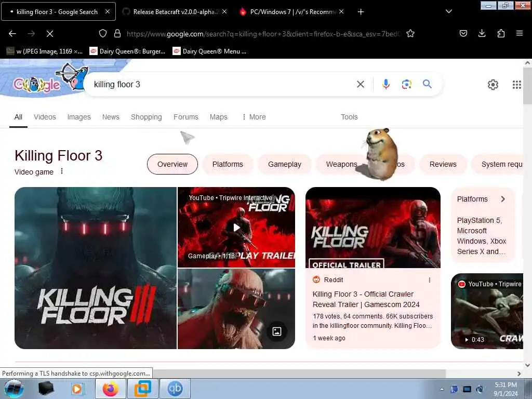This screenshot has height=399, width=532.
Task: Save page to Pocket
Action: pyautogui.click(x=463, y=33)
